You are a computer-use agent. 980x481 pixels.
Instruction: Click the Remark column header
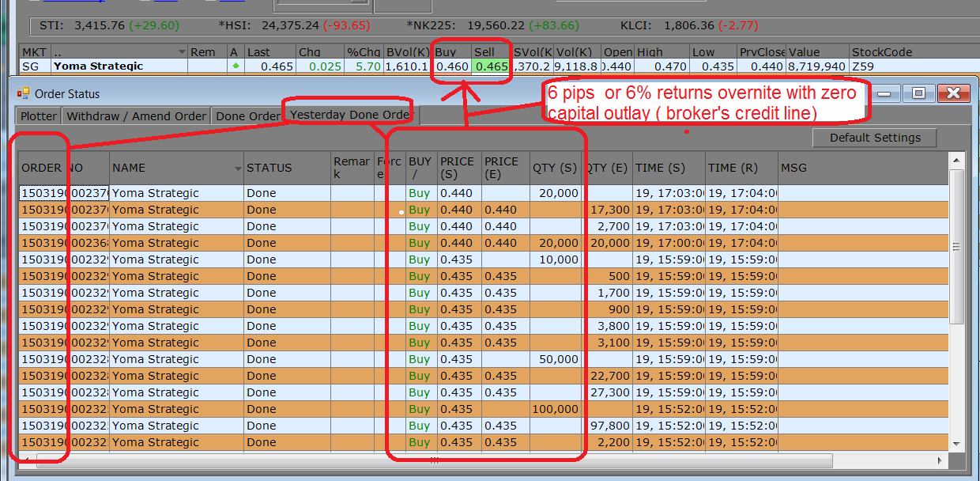(x=352, y=168)
